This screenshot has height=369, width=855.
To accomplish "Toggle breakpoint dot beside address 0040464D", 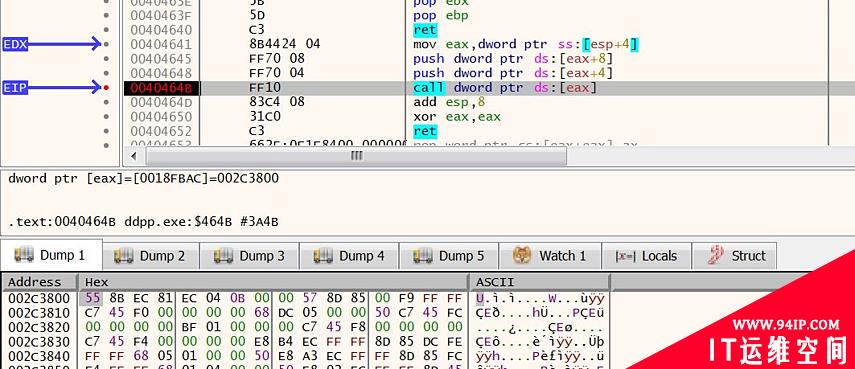I will click(106, 102).
